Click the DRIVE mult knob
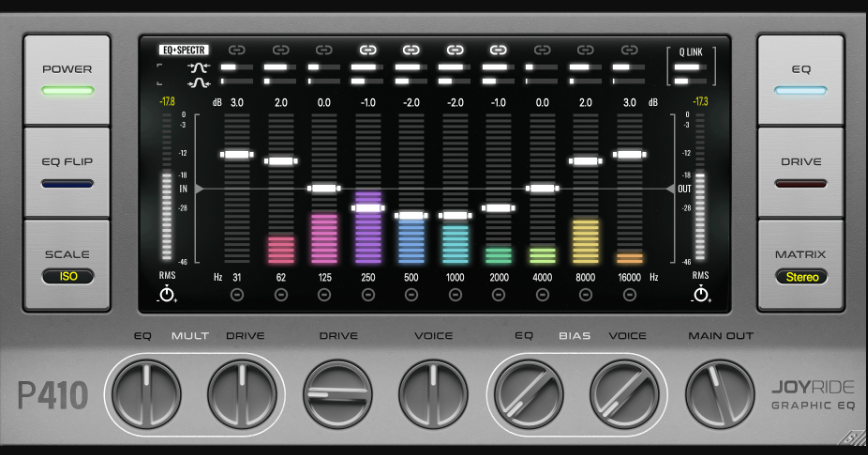 pyautogui.click(x=242, y=395)
